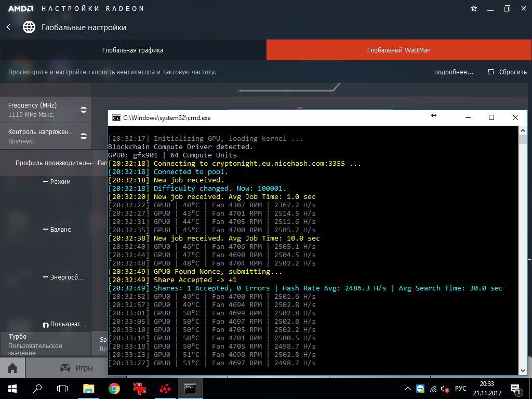
Task: Toggle Контроль напряжения manual switch
Action: tap(84, 136)
